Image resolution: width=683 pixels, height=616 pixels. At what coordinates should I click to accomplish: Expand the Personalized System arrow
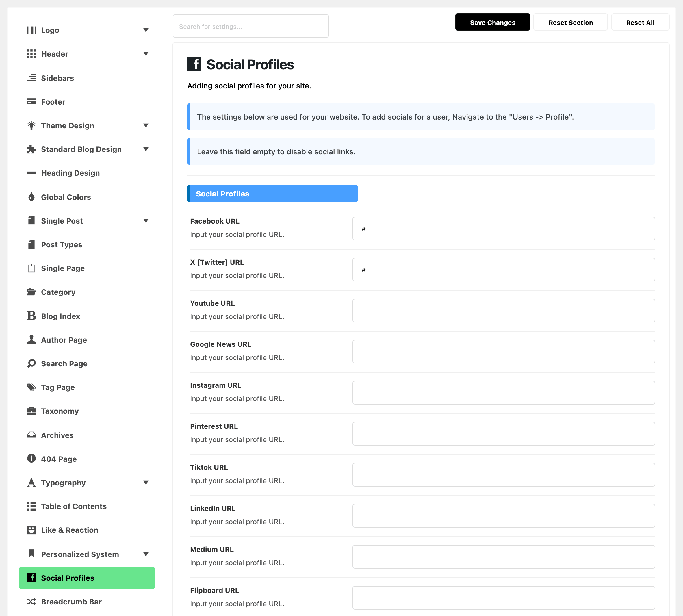[146, 554]
